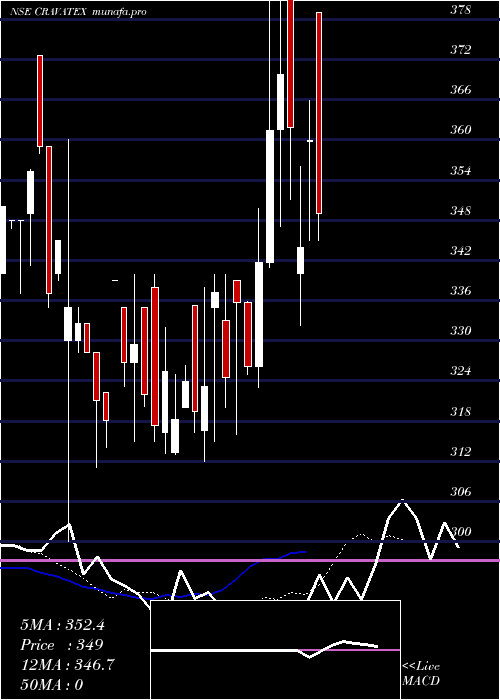Click the Price : 349 readout
Screen dimensions: 500x700
(62, 645)
